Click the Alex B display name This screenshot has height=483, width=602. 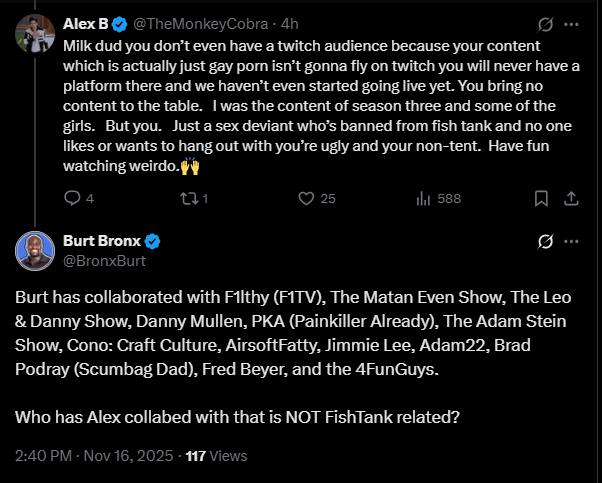tap(85, 23)
